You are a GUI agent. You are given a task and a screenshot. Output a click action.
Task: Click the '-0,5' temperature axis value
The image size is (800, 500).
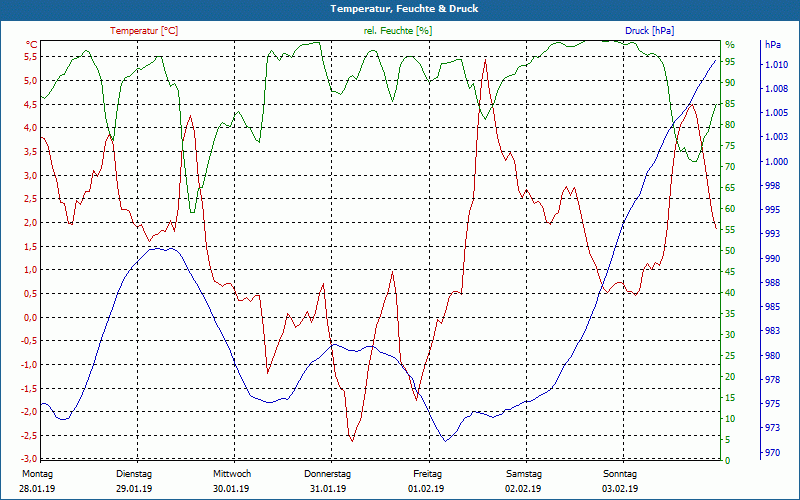[30, 341]
